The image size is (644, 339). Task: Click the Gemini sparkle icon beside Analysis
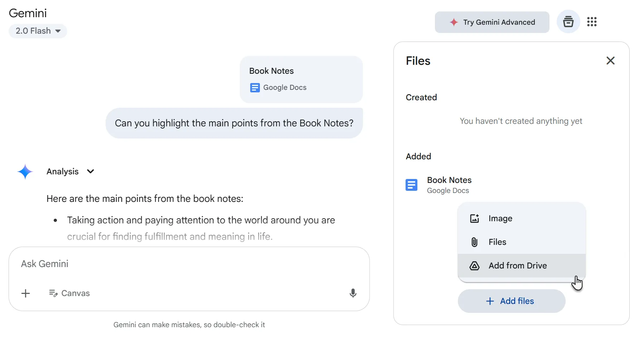click(x=25, y=171)
